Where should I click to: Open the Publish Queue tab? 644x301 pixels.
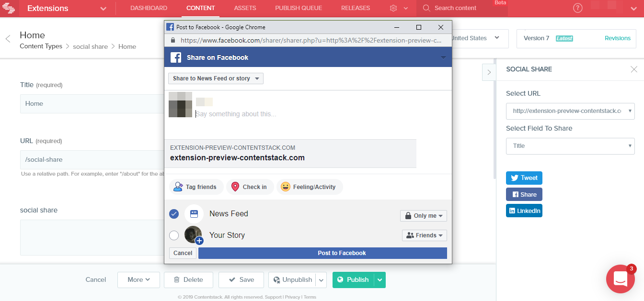pyautogui.click(x=299, y=8)
